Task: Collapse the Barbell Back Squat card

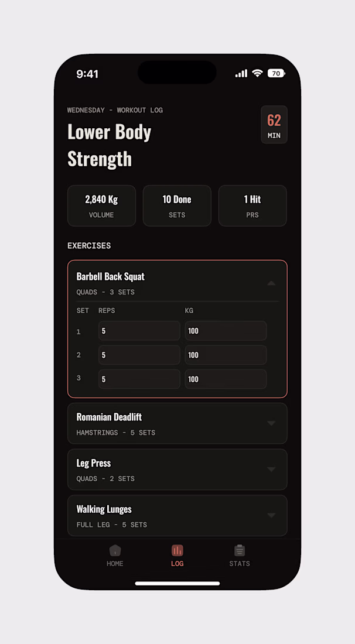Action: coord(271,283)
